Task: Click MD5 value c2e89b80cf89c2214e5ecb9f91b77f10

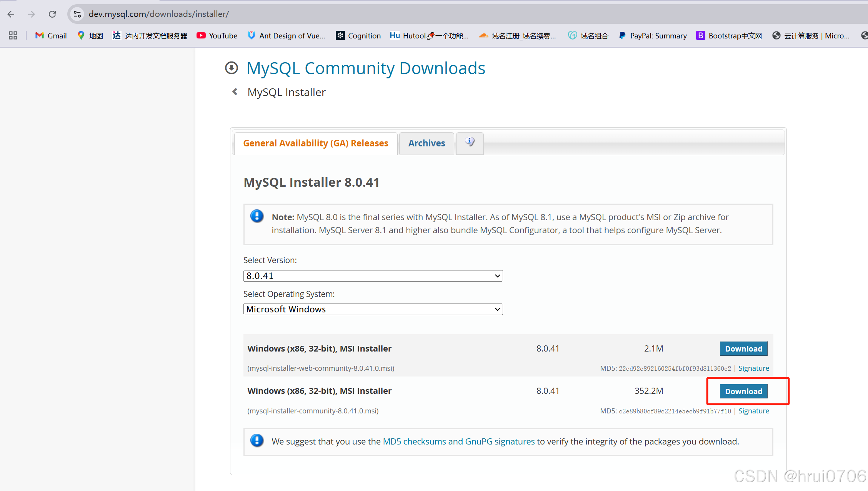Action: [675, 411]
